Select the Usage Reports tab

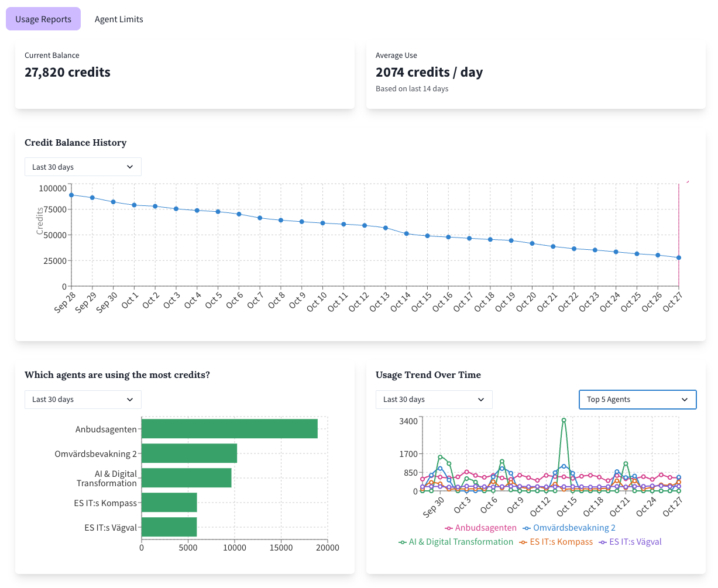coord(43,19)
